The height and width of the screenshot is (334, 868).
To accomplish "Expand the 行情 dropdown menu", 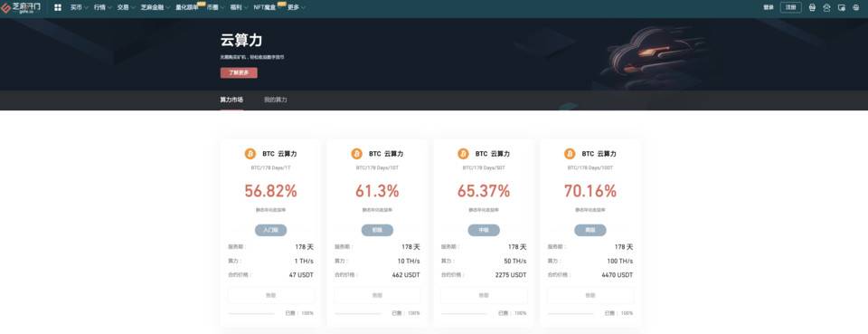I will tap(102, 8).
